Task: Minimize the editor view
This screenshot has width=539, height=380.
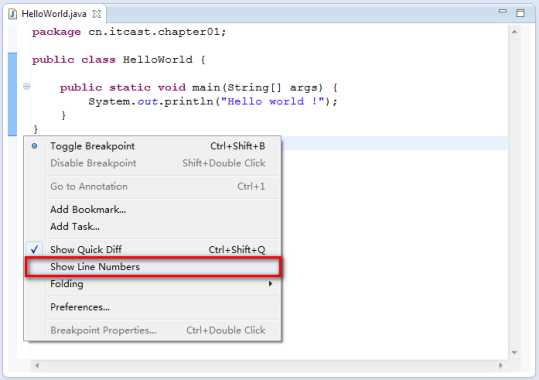Action: click(503, 12)
